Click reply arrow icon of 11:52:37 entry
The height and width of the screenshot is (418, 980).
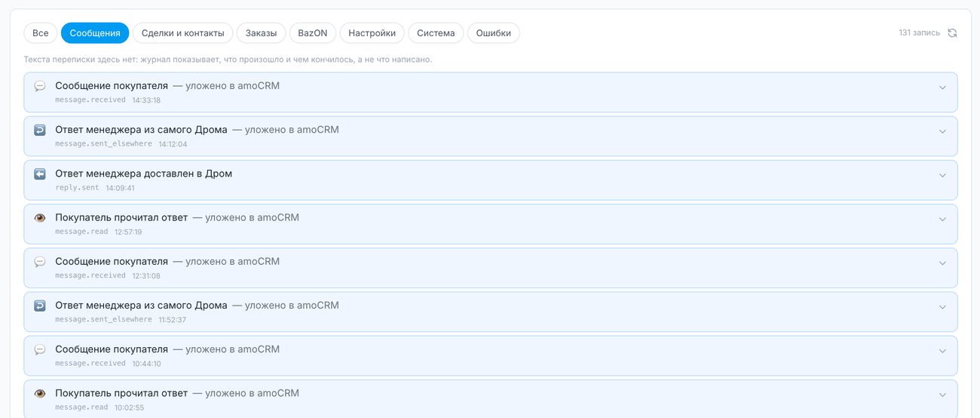40,306
